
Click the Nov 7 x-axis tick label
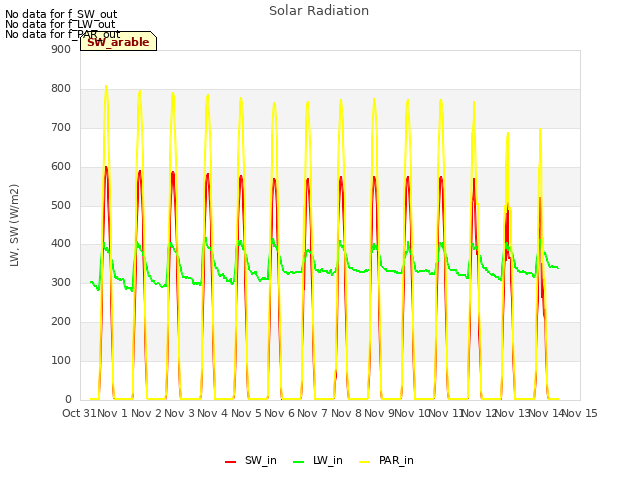click(x=313, y=413)
